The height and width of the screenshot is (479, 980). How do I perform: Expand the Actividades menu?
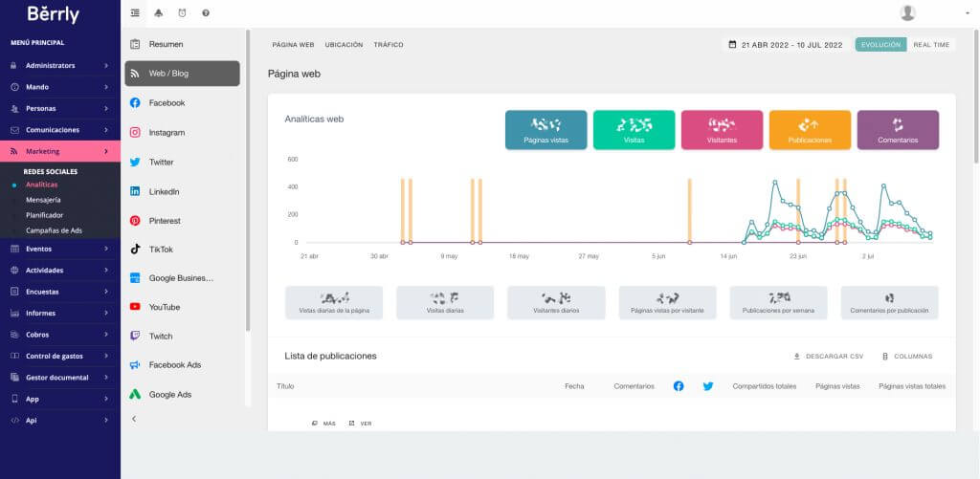tap(60, 270)
